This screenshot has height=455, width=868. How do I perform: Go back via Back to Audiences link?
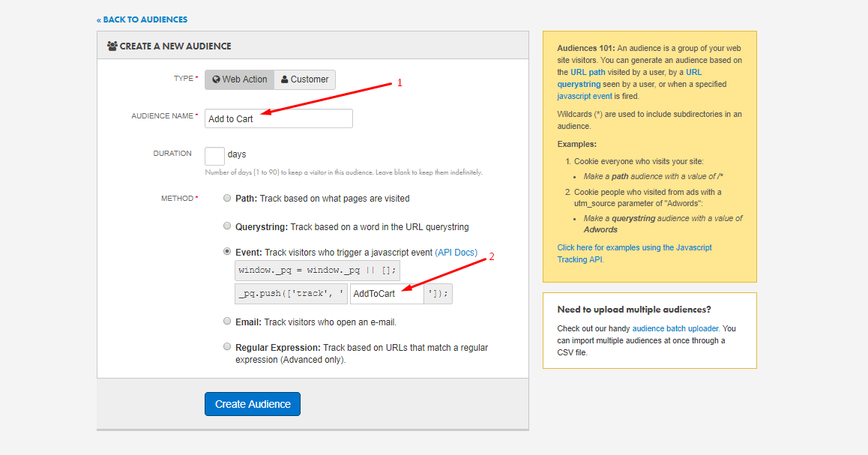pos(142,20)
